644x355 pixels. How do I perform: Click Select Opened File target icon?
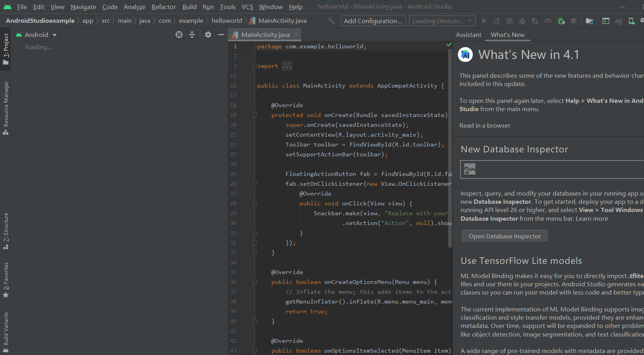tap(179, 35)
